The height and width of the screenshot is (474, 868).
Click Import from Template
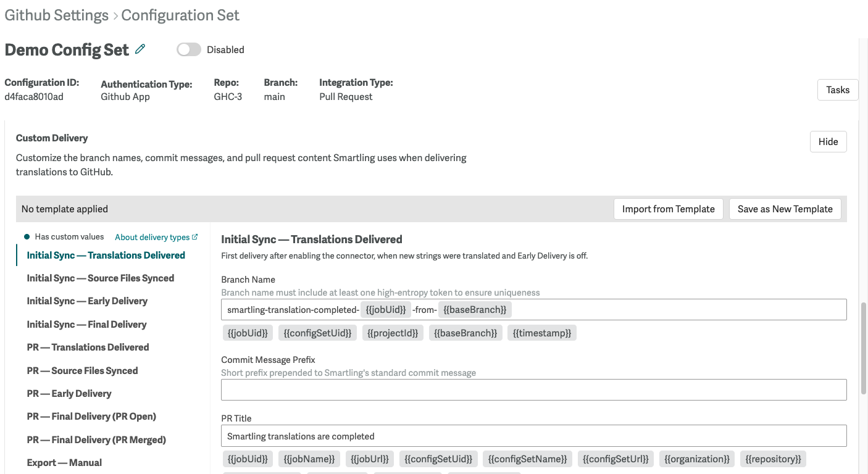coord(668,209)
